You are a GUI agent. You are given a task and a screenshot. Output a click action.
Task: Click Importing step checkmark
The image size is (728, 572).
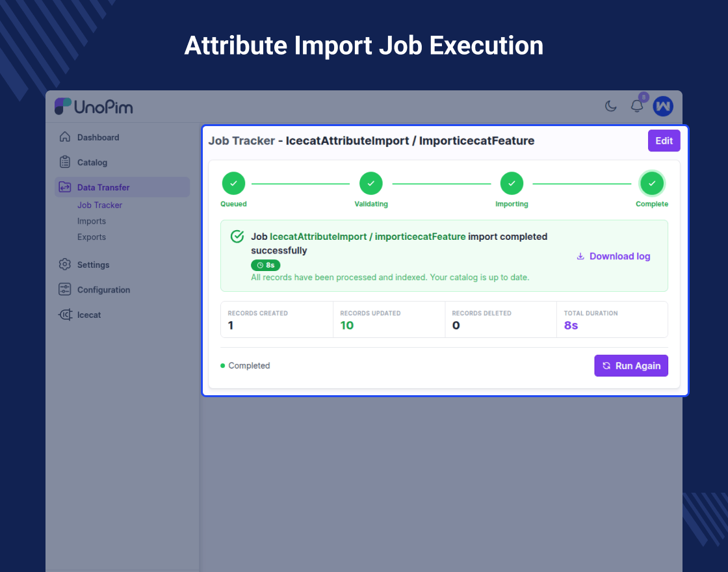(x=512, y=183)
